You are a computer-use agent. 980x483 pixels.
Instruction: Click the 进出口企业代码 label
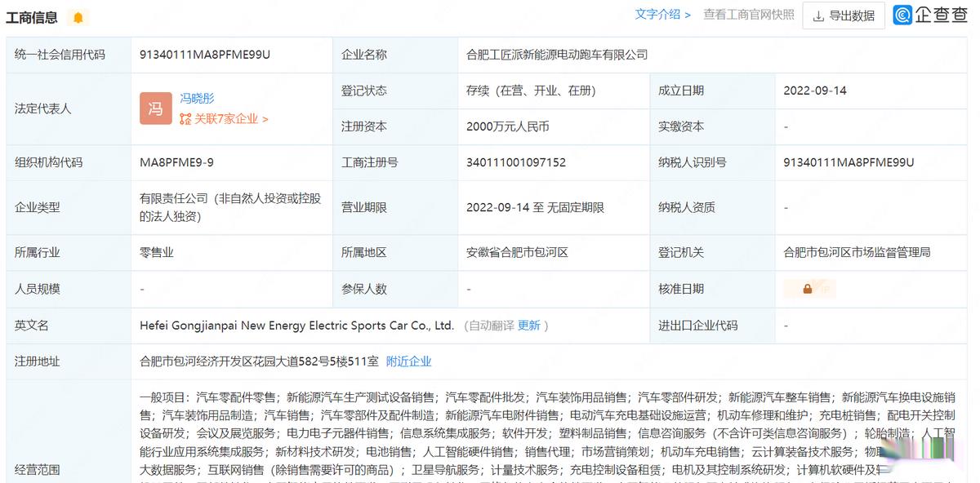pos(698,326)
